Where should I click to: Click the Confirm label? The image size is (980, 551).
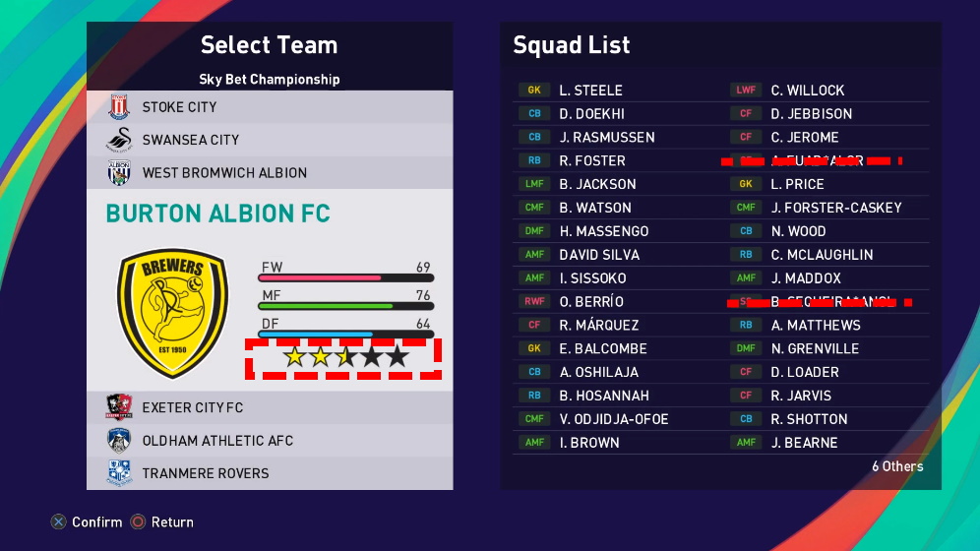click(x=96, y=522)
